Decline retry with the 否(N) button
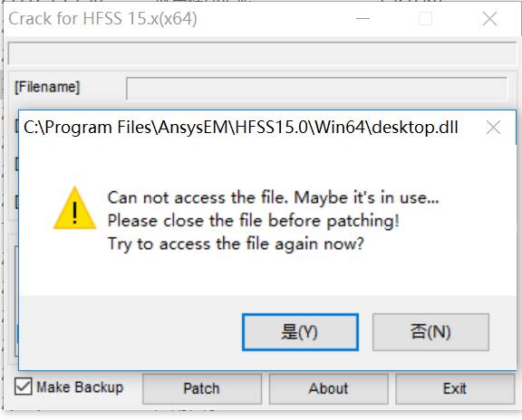 pyautogui.click(x=430, y=332)
